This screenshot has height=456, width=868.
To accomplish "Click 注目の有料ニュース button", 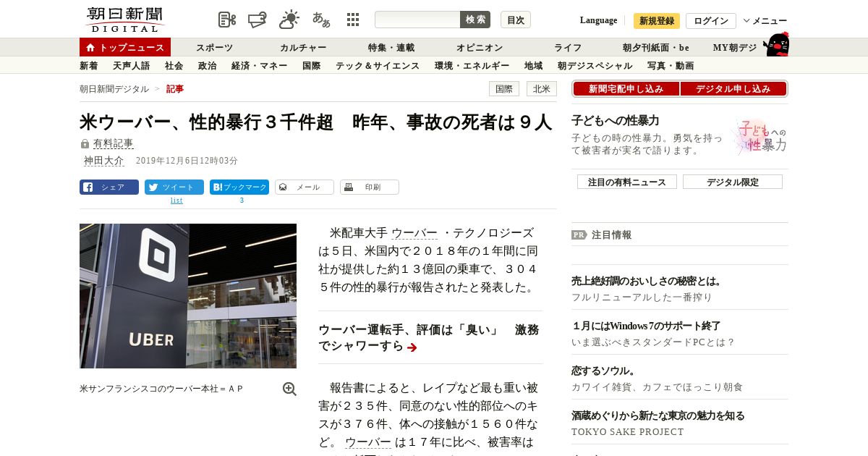I will click(x=627, y=182).
